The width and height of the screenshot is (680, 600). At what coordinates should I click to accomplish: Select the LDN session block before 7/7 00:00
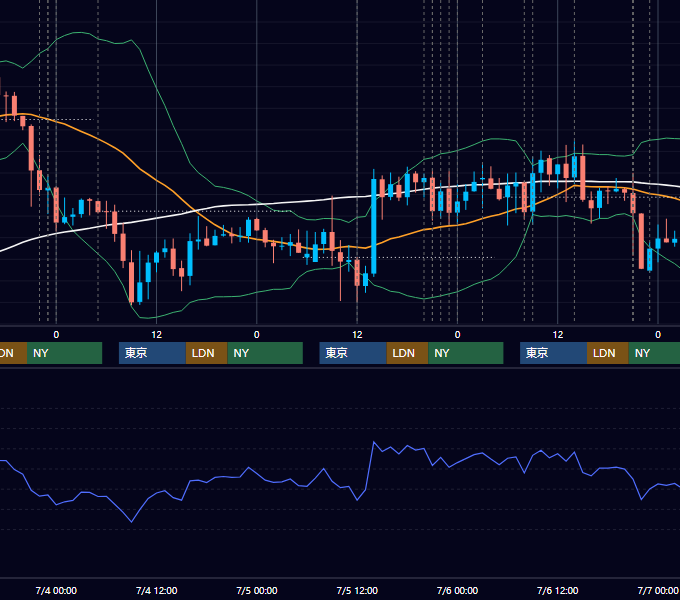tap(608, 353)
